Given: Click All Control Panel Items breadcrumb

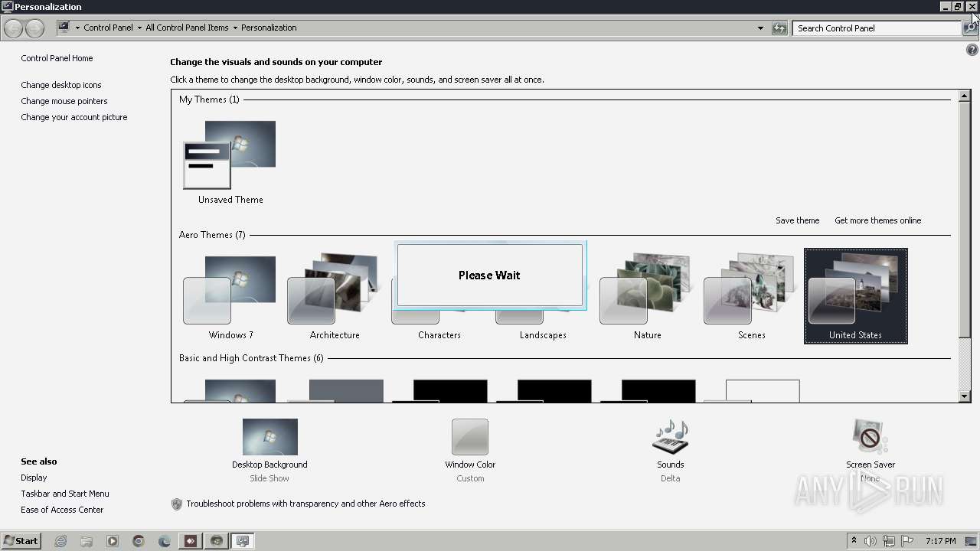Looking at the screenshot, I should [x=187, y=28].
